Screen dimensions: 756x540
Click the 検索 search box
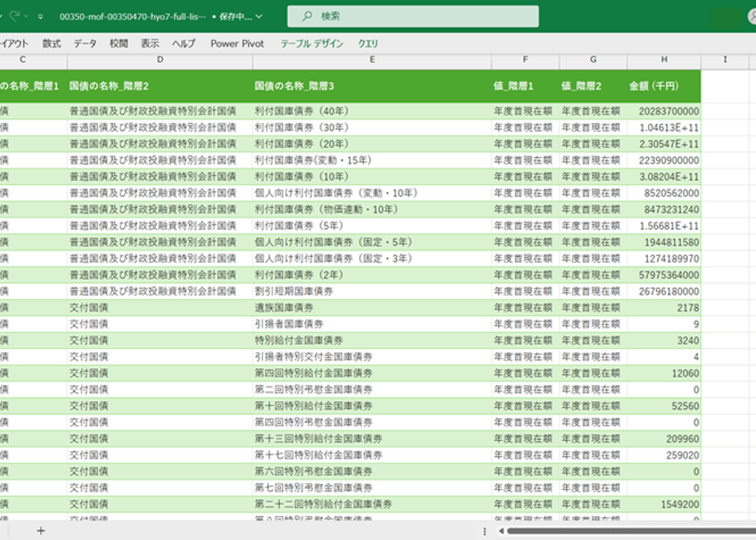click(412, 16)
